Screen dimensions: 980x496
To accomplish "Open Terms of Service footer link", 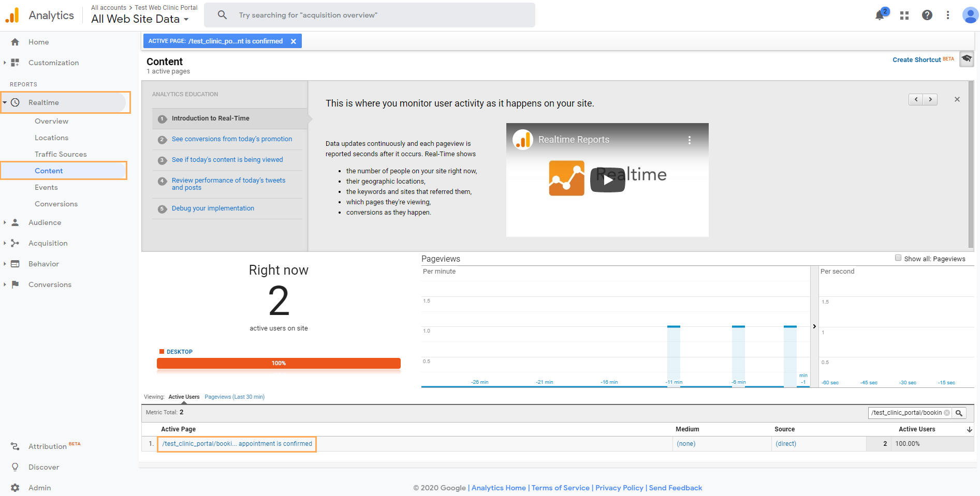I will click(x=560, y=488).
